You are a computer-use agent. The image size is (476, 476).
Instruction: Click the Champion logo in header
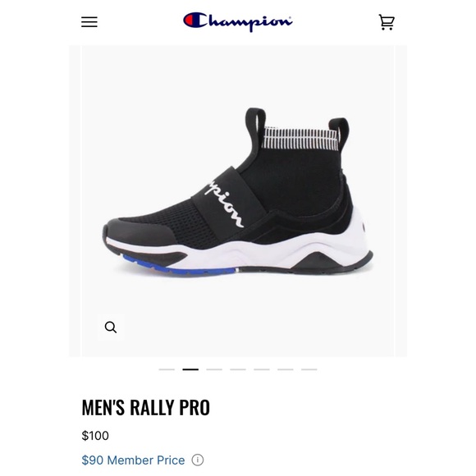click(237, 21)
